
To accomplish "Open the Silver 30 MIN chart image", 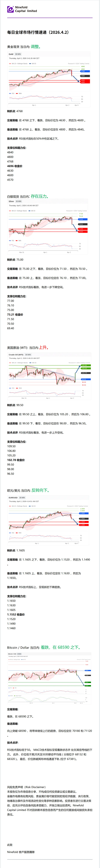I will coord(48,227).
